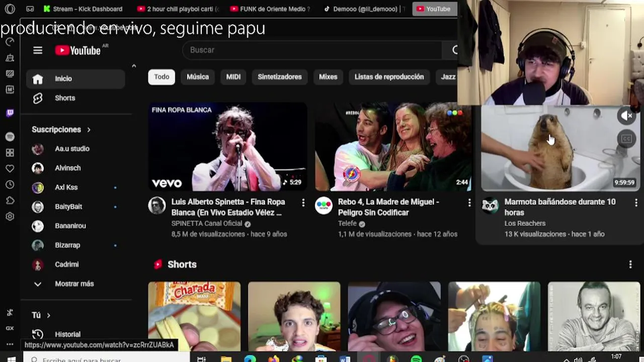
Task: Filter the feed by the Mixes chip
Action: point(328,77)
